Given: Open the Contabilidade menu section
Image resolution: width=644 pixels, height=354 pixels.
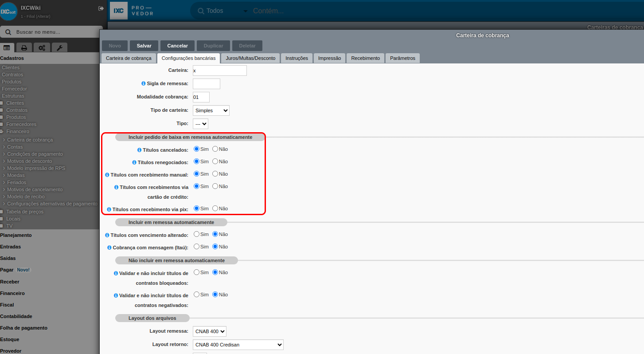Looking at the screenshot, I should click(x=16, y=316).
